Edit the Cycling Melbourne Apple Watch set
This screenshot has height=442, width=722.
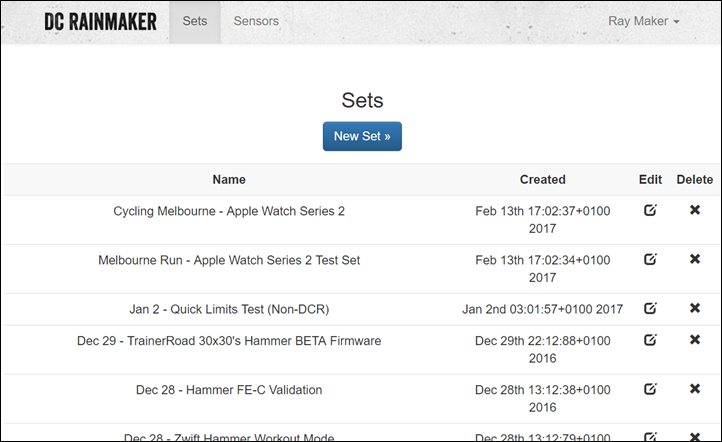650,210
